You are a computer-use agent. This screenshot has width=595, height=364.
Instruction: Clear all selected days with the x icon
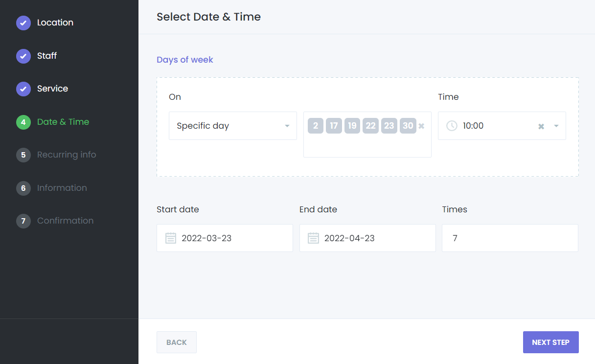click(x=421, y=126)
